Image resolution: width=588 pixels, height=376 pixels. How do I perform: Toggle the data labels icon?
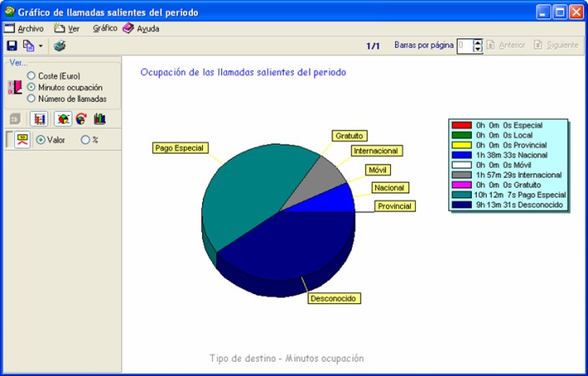point(23,140)
